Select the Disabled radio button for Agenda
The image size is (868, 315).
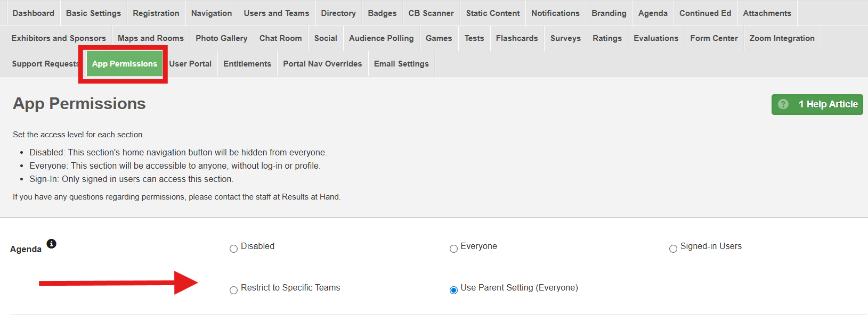[x=233, y=248]
